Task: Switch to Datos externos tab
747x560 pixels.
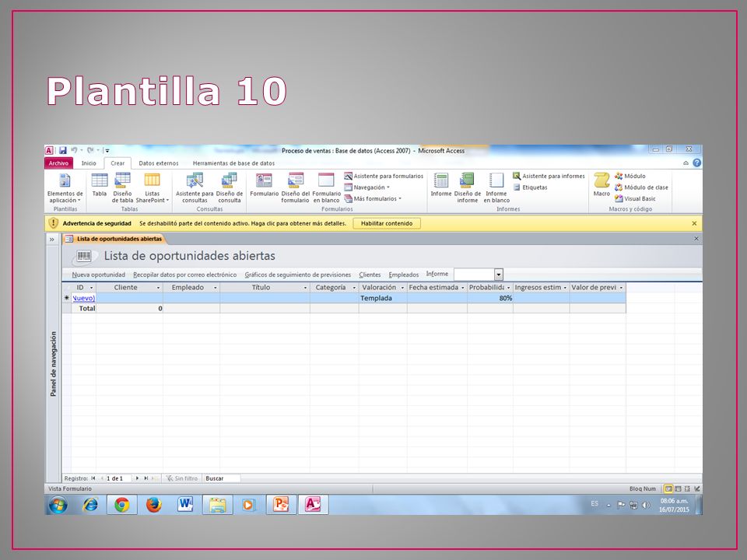Action: click(159, 163)
